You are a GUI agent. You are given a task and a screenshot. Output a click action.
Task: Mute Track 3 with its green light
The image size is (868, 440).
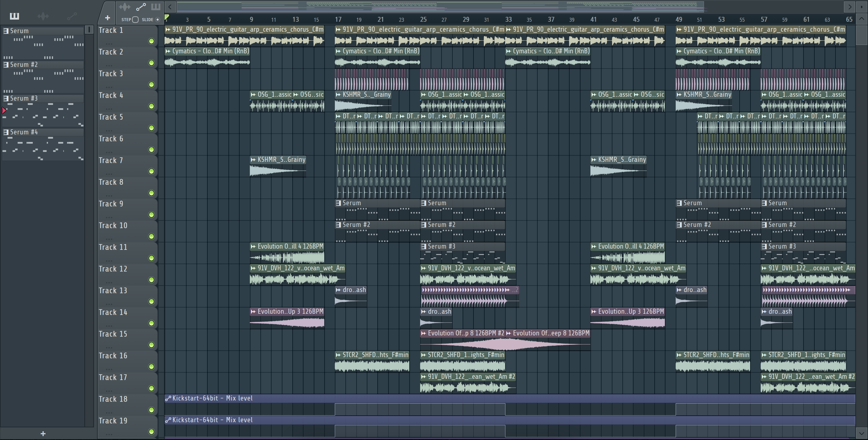[x=152, y=85]
